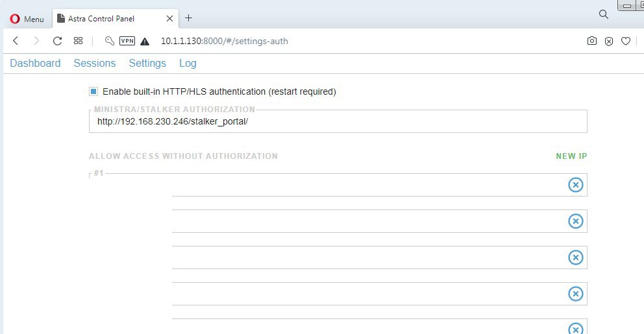Click the tab search magnifier icon
Viewport: 644px width, 334px height.
(x=603, y=14)
